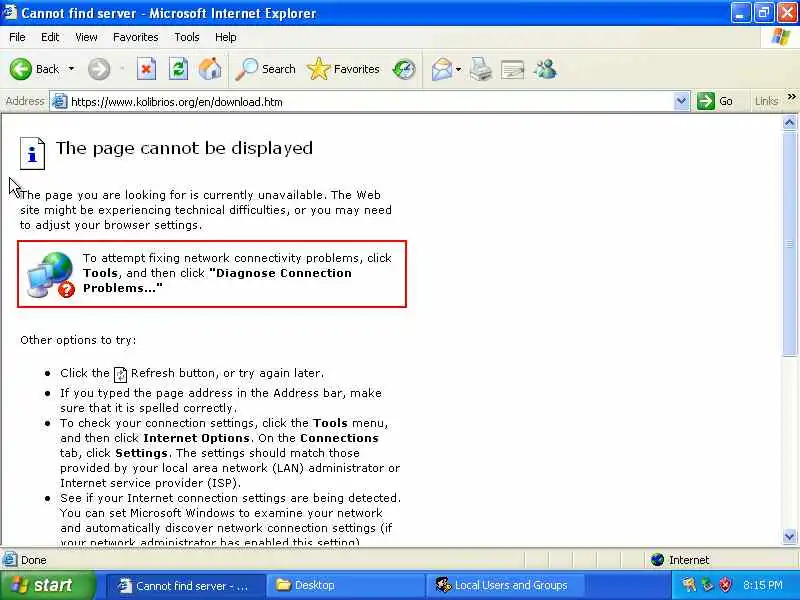Screen dimensions: 800x600
Task: Open the File menu
Action: 17,37
